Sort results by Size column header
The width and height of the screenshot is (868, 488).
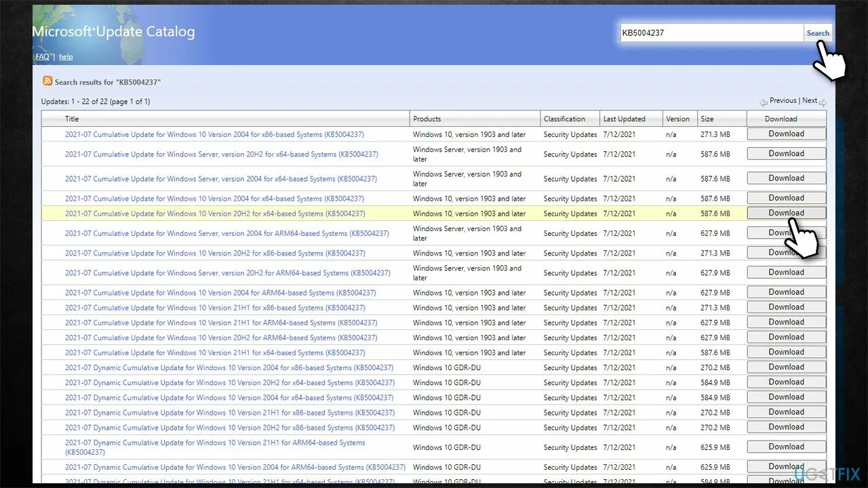(x=707, y=119)
